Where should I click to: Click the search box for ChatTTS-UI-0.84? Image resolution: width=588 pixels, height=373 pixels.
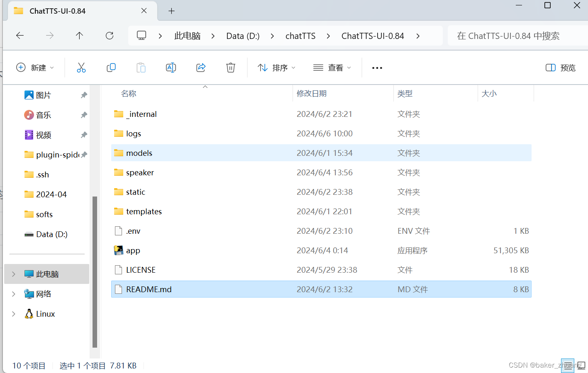pyautogui.click(x=517, y=36)
